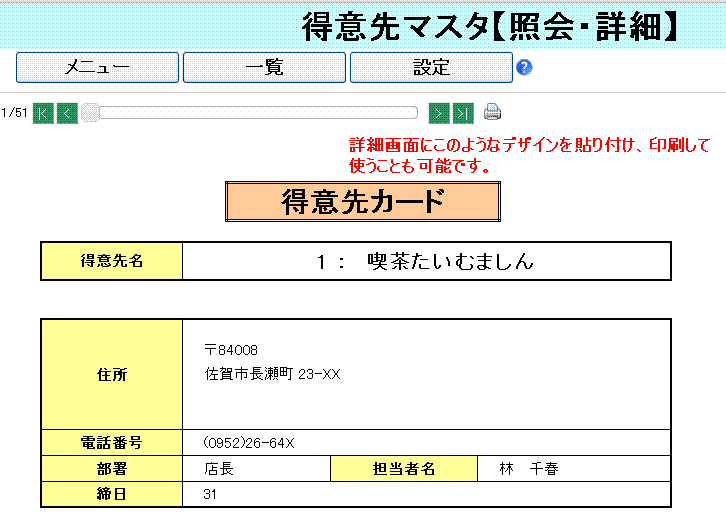Click the contact name 林 千春

click(529, 469)
